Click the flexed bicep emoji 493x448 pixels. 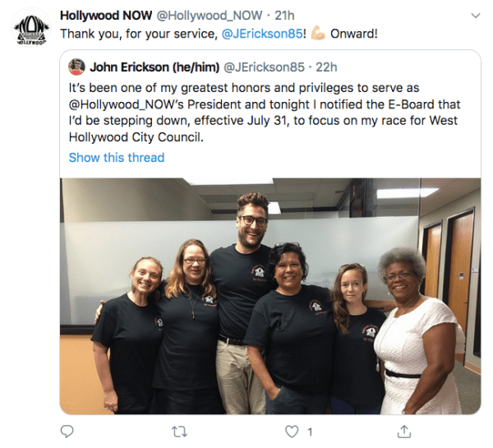click(x=318, y=34)
